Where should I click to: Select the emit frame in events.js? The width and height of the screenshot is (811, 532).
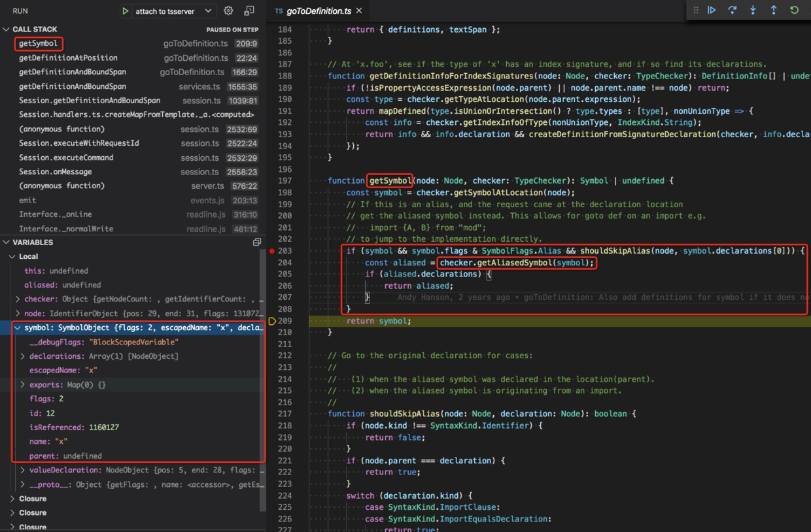pos(133,201)
